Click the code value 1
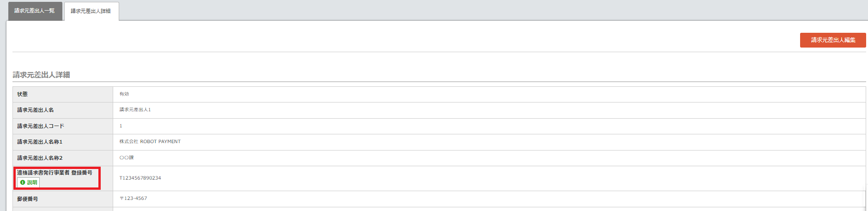The image size is (868, 211). point(121,126)
